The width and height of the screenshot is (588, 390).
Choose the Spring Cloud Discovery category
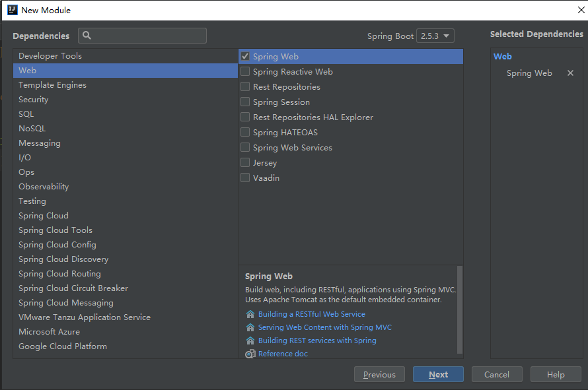(x=126, y=259)
